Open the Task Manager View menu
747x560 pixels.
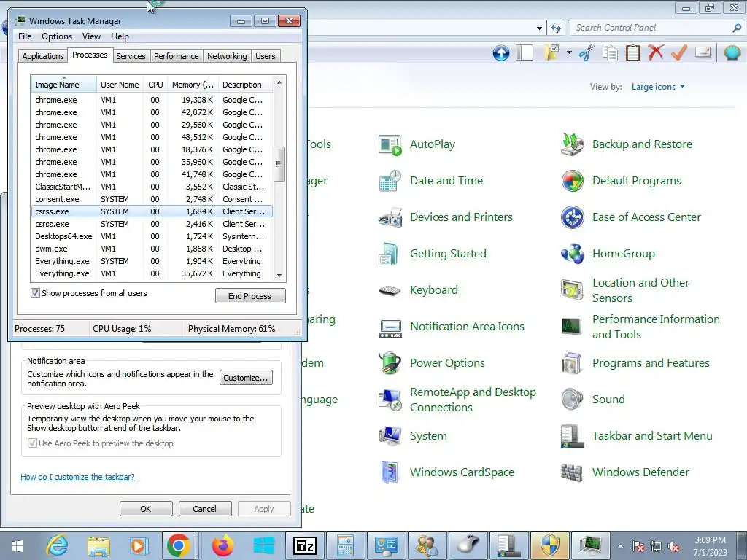click(91, 36)
